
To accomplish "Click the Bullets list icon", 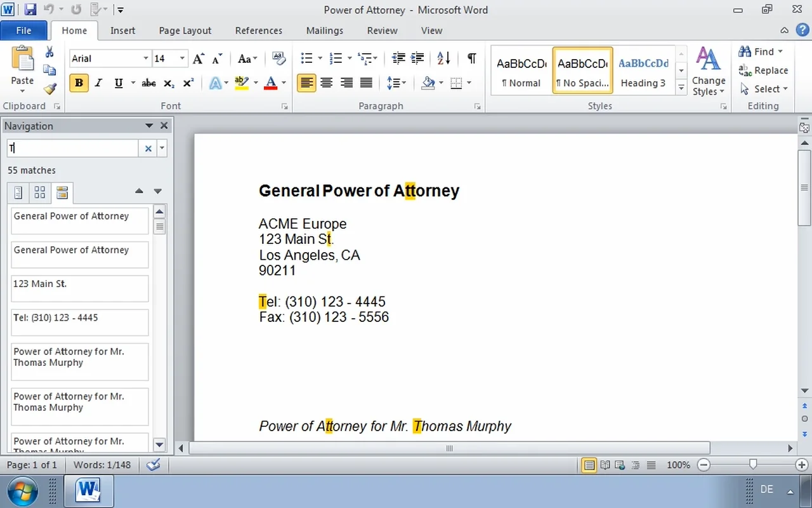I will coord(306,58).
